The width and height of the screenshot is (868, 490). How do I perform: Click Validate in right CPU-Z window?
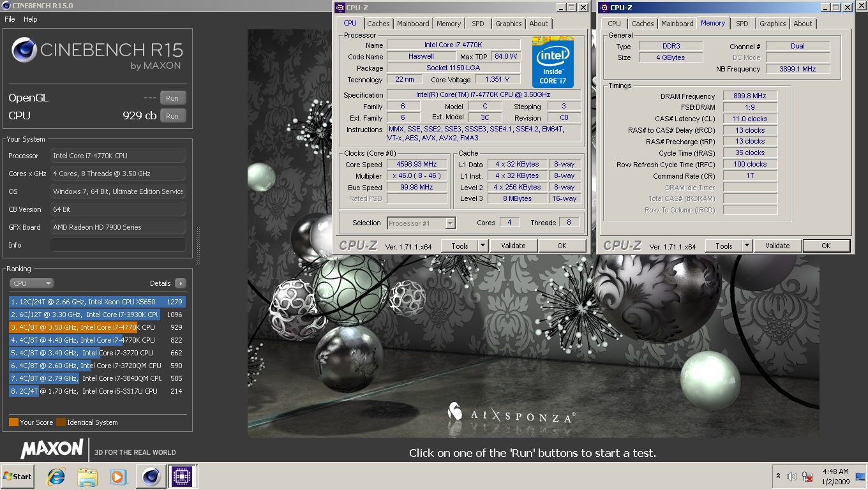(x=777, y=246)
